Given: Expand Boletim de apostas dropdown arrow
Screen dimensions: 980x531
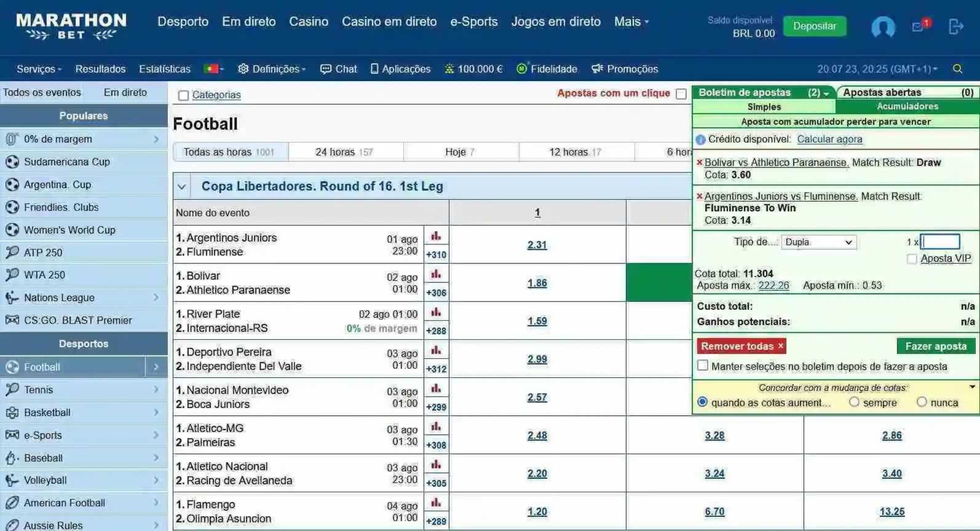Looking at the screenshot, I should point(826,93).
